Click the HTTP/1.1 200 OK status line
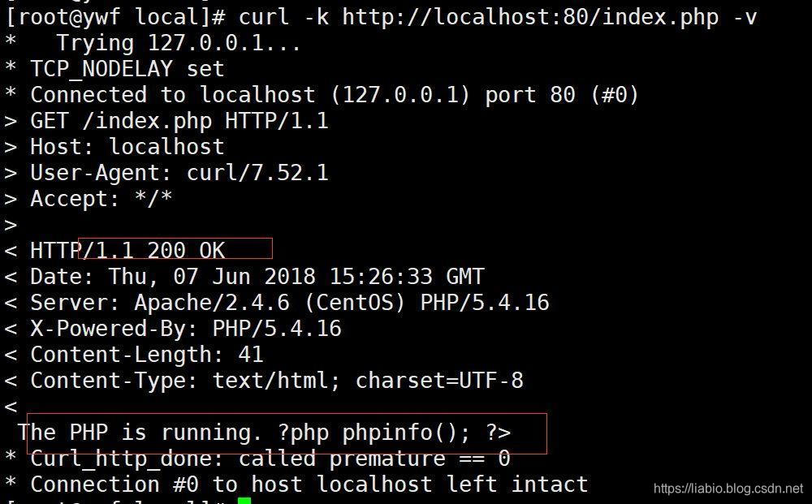This screenshot has width=812, height=504. [x=127, y=251]
